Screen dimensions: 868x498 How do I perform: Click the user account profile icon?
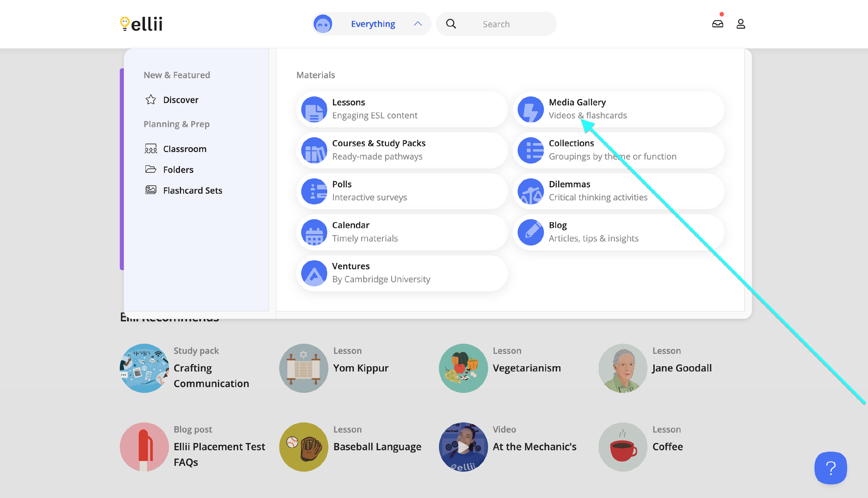(x=740, y=24)
